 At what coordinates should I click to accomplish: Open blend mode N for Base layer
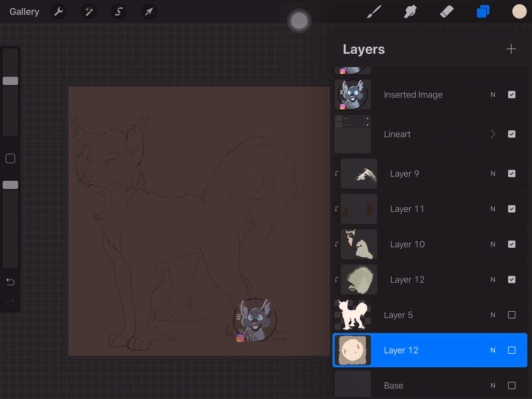point(493,385)
